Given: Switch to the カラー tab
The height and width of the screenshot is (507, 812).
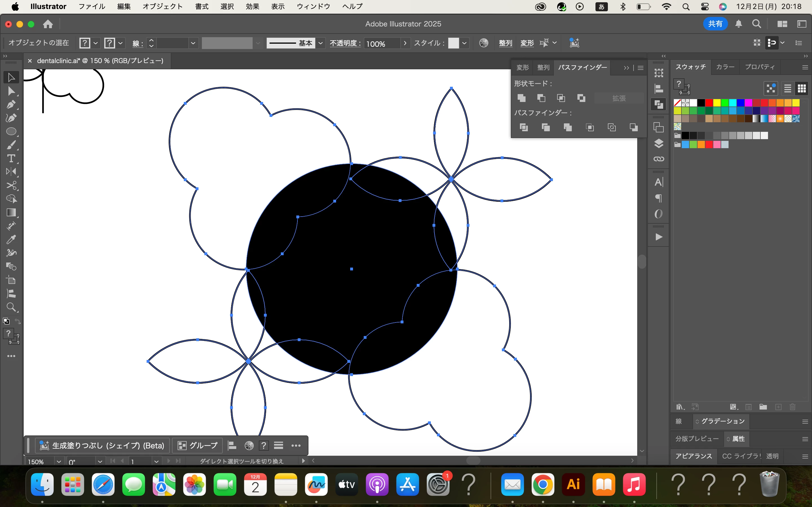Looking at the screenshot, I should point(725,67).
